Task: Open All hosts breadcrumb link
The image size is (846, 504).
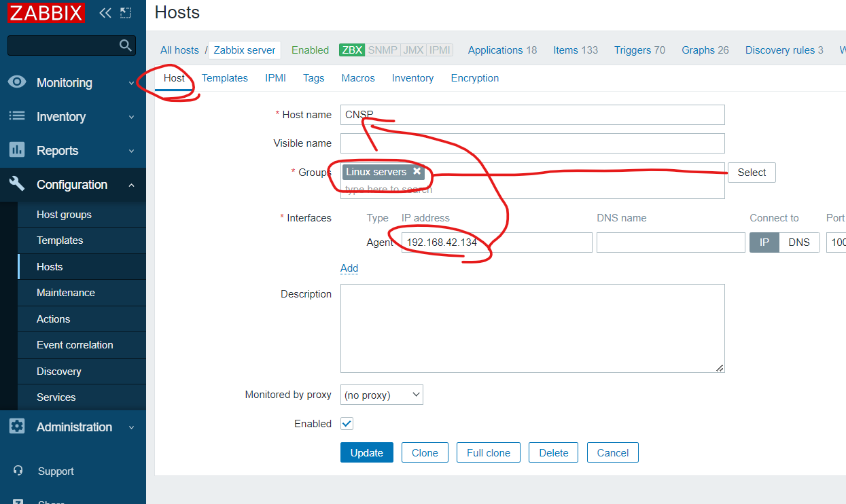Action: tap(179, 50)
